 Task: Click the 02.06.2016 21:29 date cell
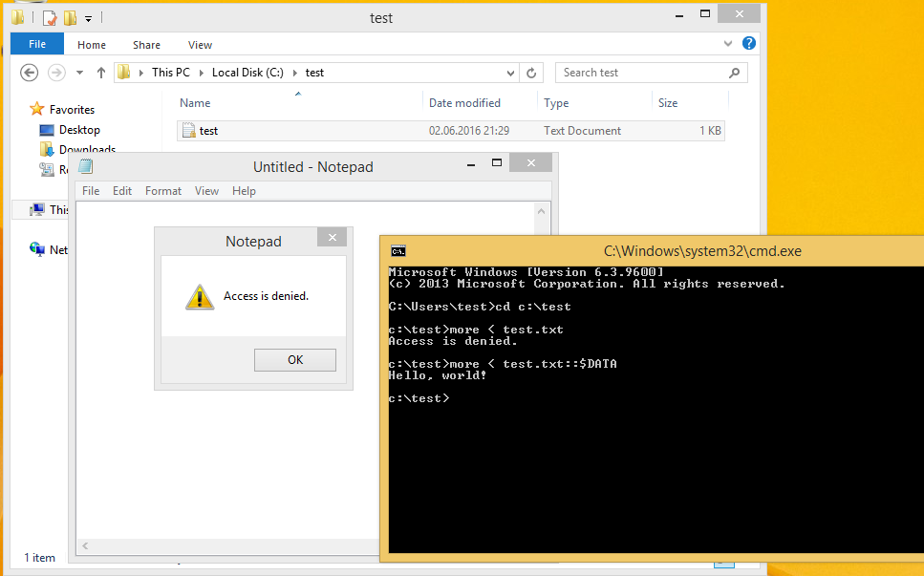pyautogui.click(x=469, y=131)
